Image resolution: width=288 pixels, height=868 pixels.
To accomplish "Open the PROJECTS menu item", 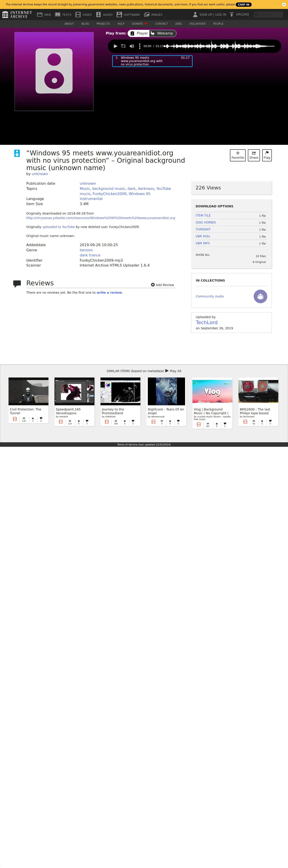I will pos(103,24).
